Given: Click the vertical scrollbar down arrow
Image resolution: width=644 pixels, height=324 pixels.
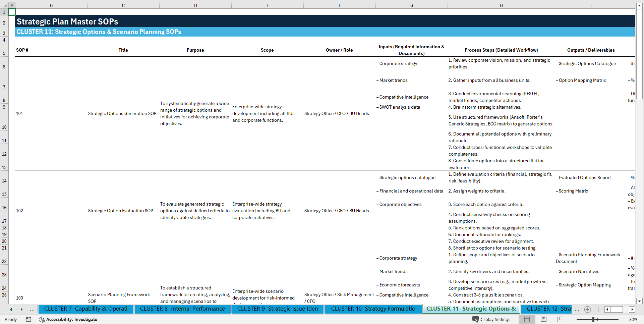Looking at the screenshot, I should [x=640, y=301].
